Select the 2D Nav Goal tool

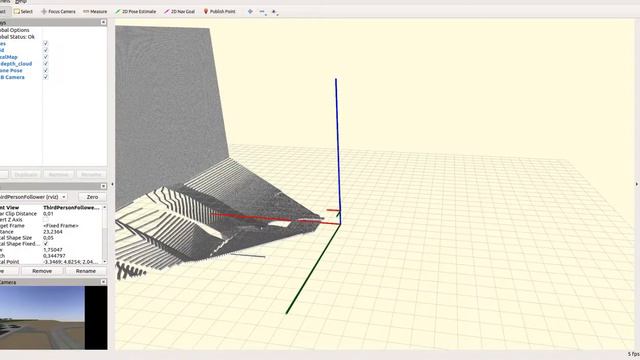180,11
